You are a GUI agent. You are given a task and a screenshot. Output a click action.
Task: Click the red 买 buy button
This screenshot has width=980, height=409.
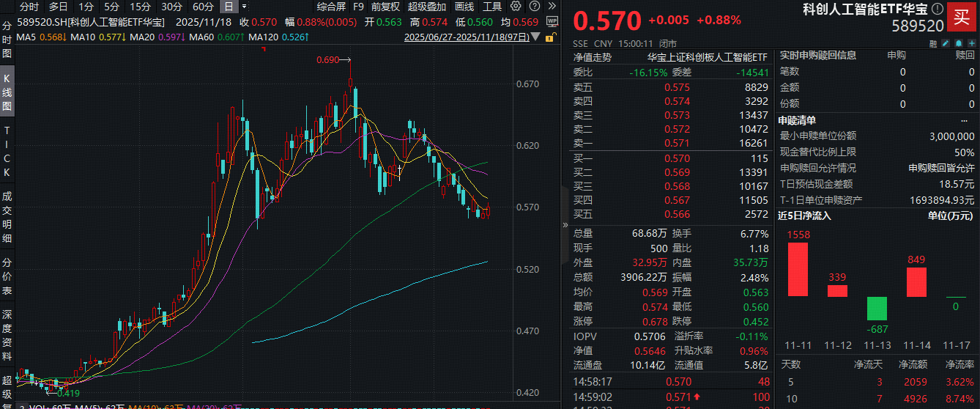point(962,18)
